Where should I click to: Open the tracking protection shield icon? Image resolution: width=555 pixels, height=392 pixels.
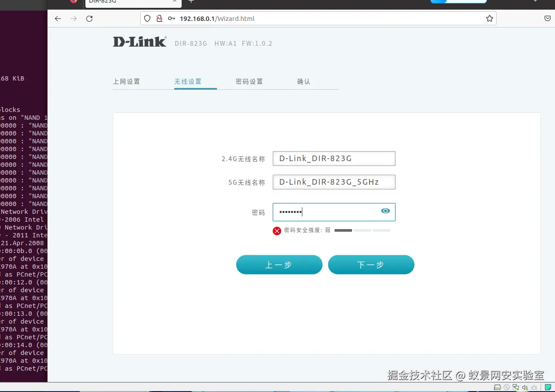click(x=147, y=19)
